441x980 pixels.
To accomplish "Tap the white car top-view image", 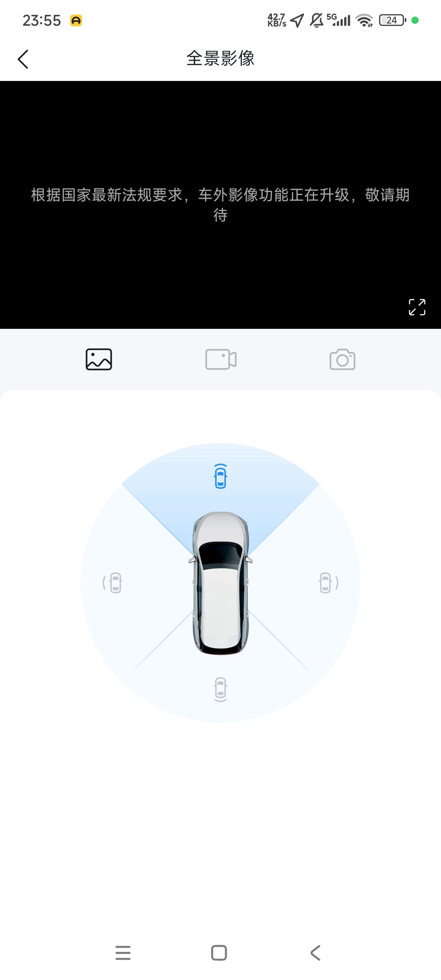I will point(221,583).
